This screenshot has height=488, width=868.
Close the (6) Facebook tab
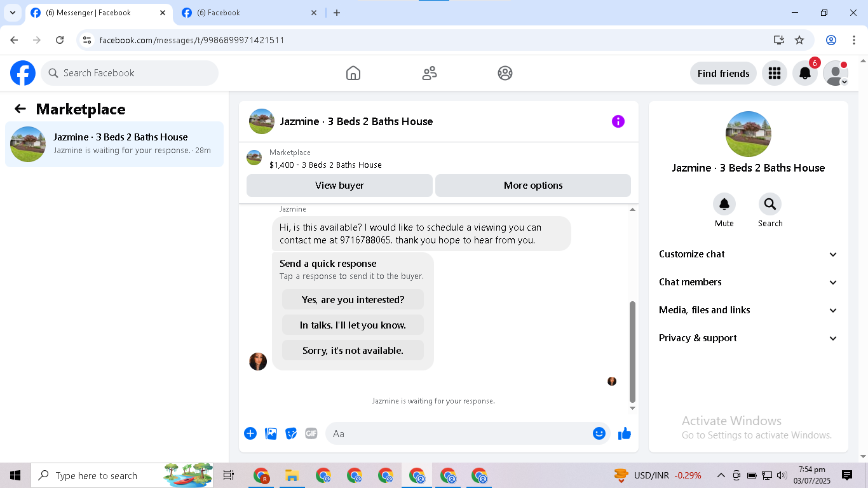(314, 13)
